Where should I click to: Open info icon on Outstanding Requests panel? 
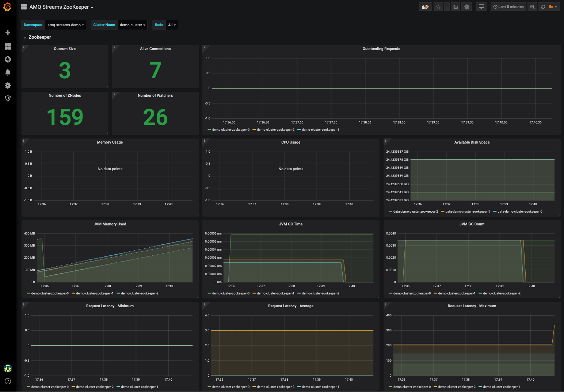pos(204,47)
